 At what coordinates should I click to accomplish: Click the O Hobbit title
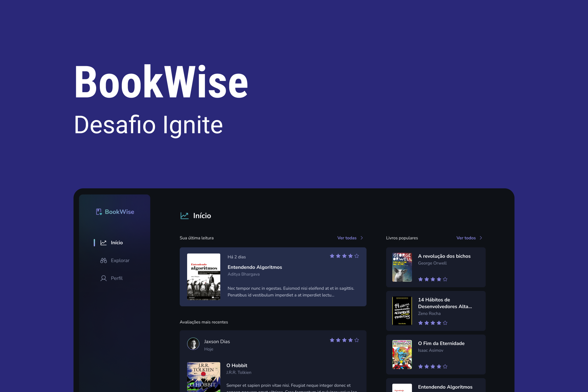click(237, 365)
